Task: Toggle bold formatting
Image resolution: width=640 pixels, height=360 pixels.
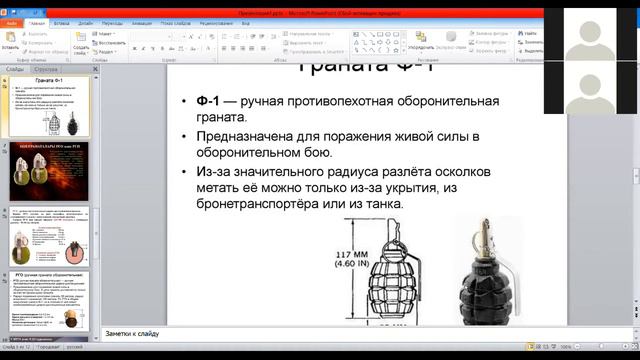Action: coord(134,49)
